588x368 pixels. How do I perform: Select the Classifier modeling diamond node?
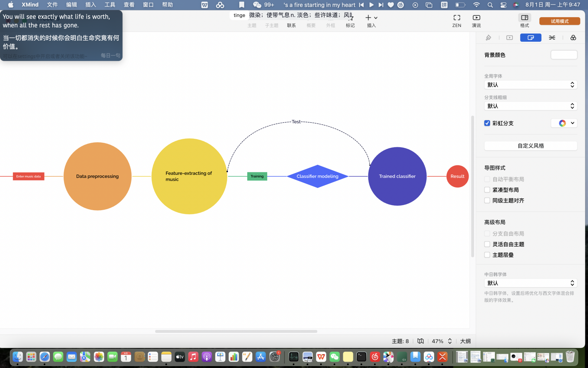[x=317, y=176]
